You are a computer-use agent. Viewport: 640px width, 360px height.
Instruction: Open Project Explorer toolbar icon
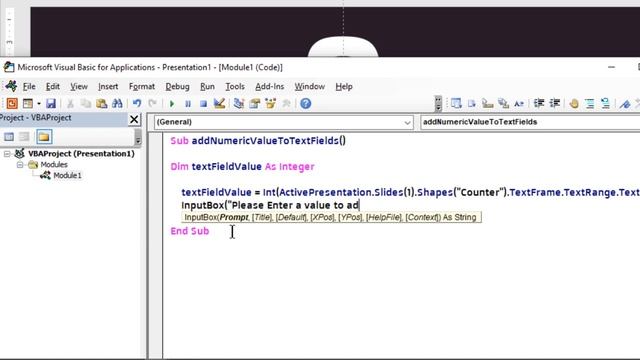point(239,104)
